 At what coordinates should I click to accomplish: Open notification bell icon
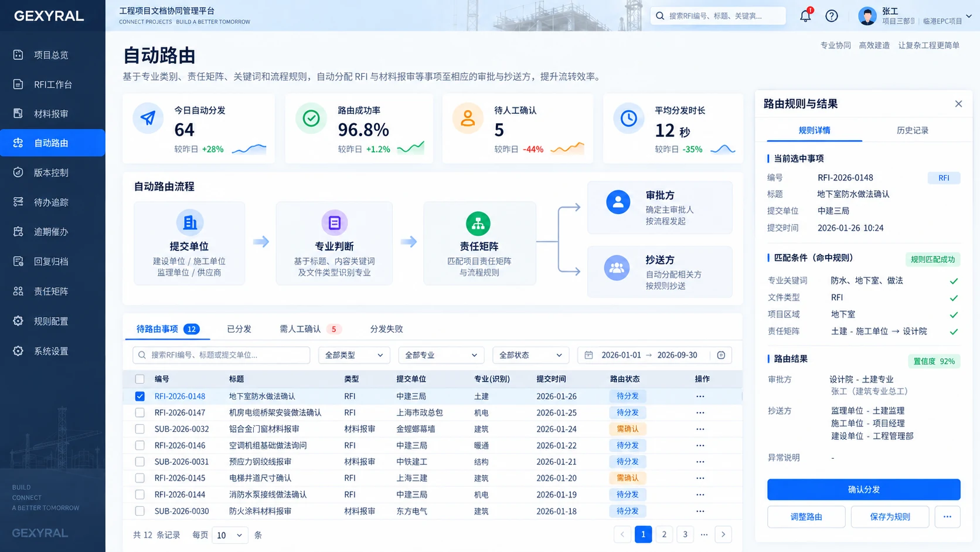(x=805, y=16)
